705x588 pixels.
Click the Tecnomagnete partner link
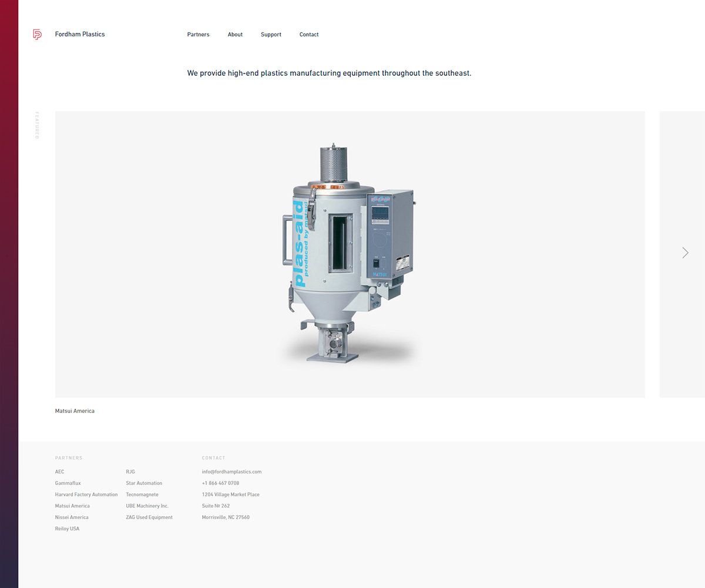click(x=142, y=495)
